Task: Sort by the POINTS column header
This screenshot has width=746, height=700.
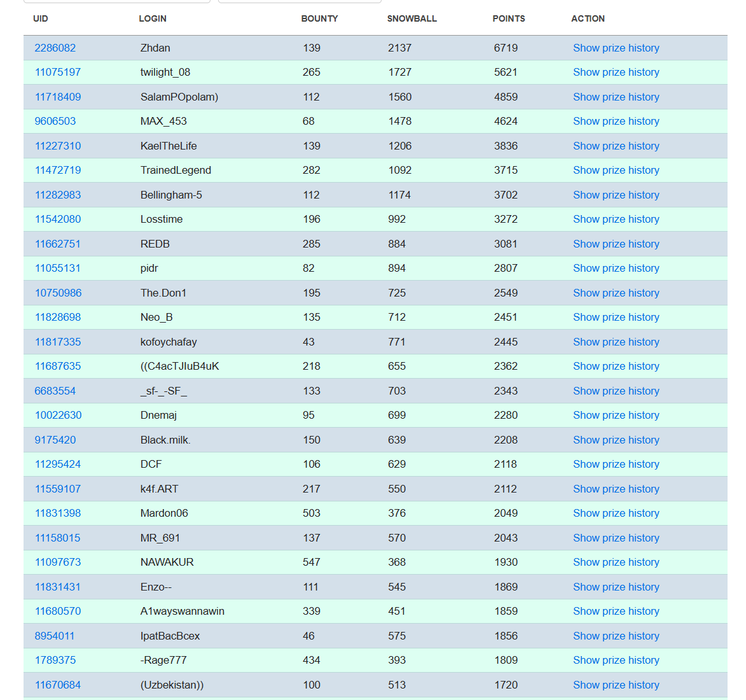Action: coord(509,18)
